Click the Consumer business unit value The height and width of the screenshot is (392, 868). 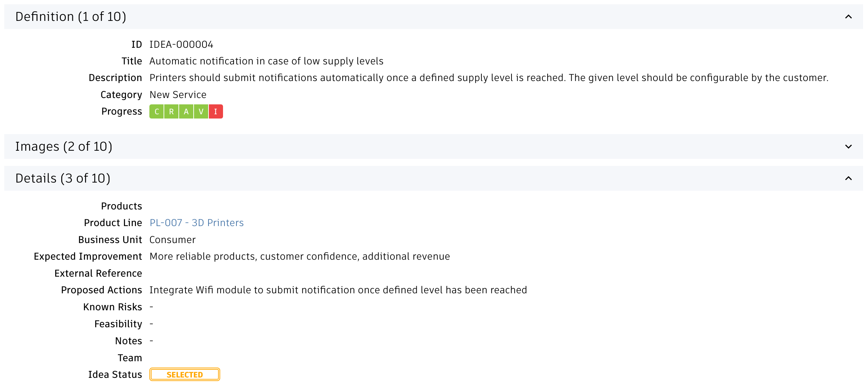coord(172,240)
